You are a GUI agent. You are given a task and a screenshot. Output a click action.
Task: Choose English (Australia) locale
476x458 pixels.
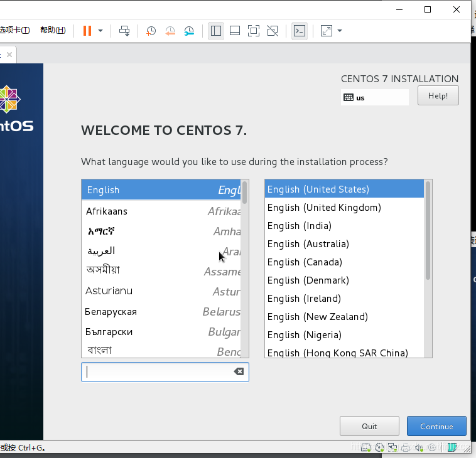(x=344, y=244)
